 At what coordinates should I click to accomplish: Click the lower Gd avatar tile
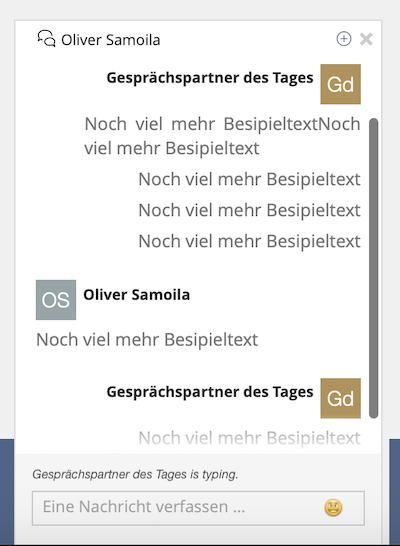[x=340, y=398]
